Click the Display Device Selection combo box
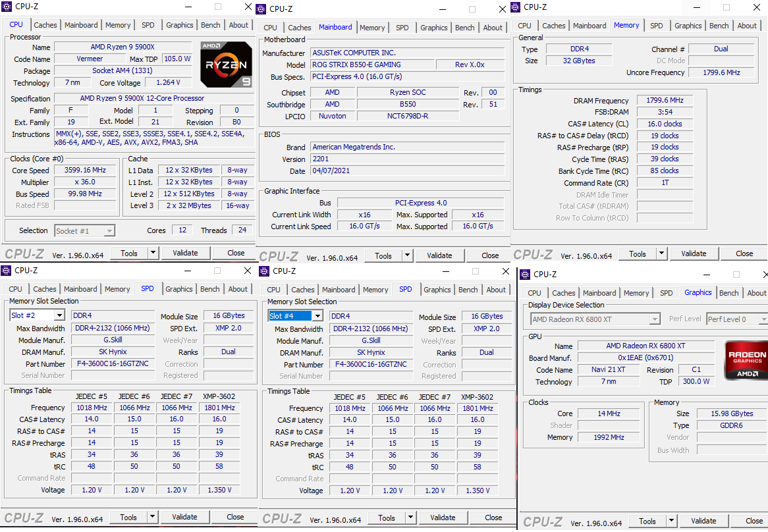Image resolution: width=768 pixels, height=532 pixels. pyautogui.click(x=594, y=318)
